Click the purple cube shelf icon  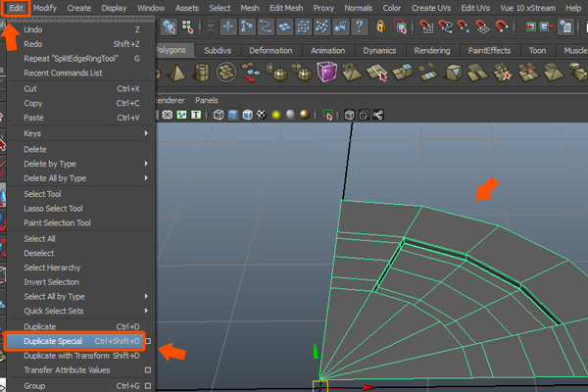(x=326, y=73)
